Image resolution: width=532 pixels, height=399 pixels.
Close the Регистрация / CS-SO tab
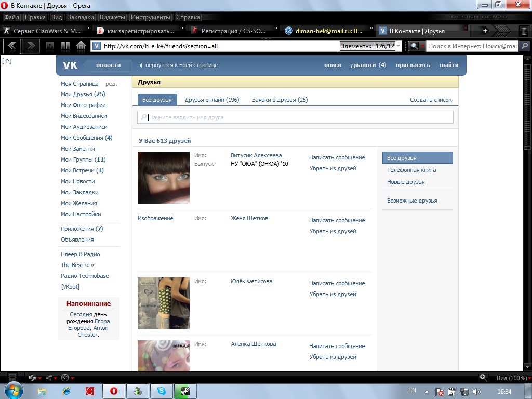[277, 28]
